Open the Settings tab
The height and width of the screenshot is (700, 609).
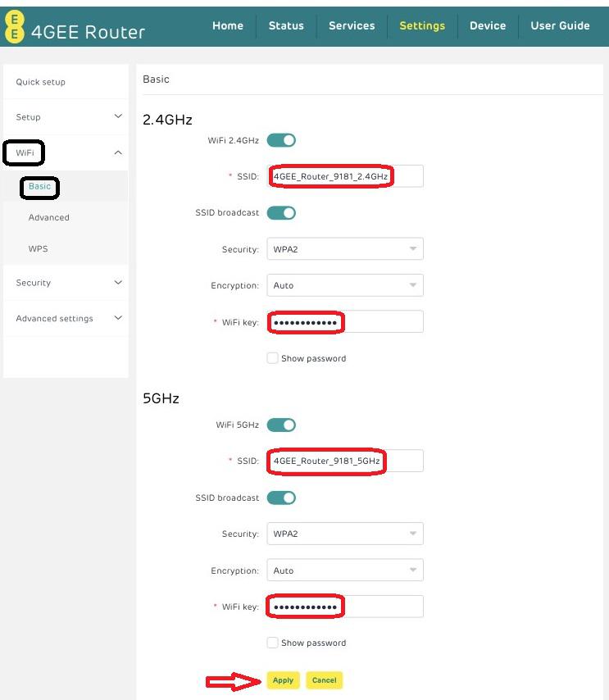422,26
